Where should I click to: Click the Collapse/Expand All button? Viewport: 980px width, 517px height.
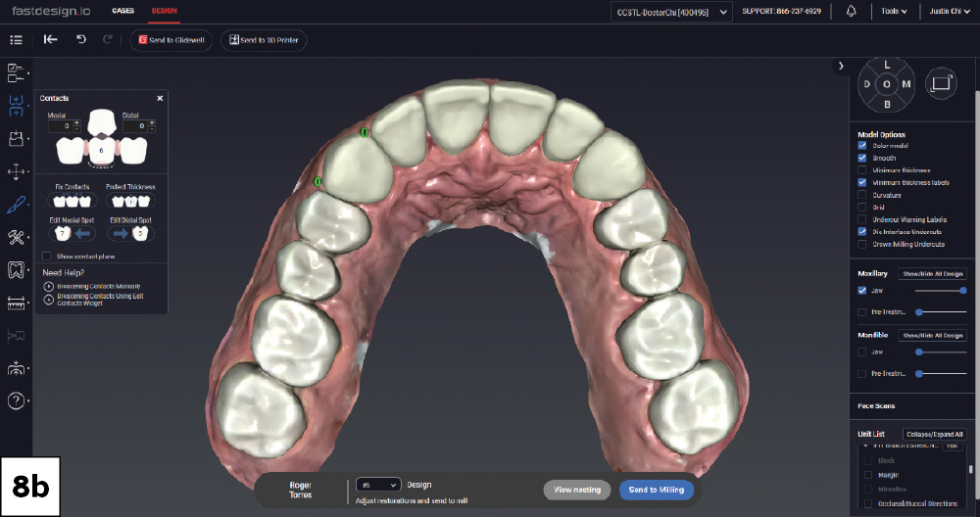[x=934, y=434]
